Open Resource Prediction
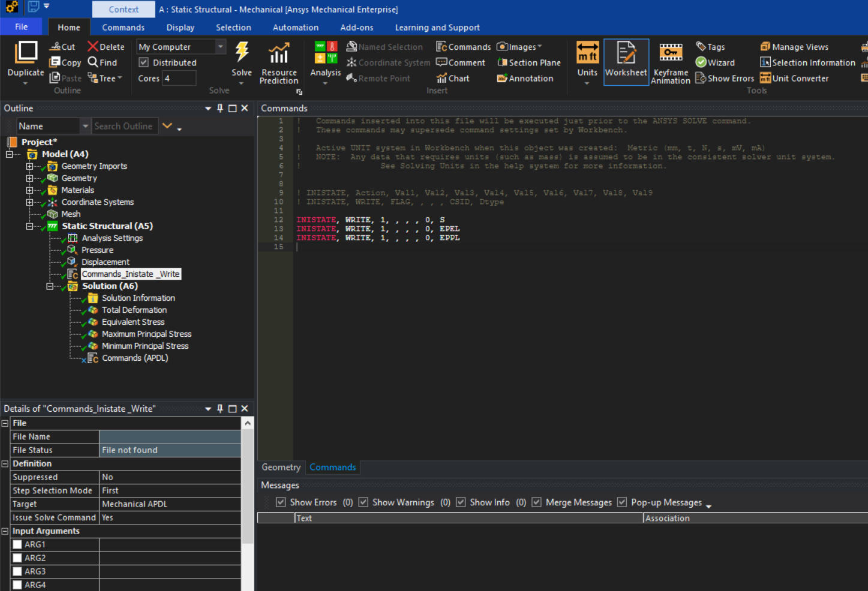Image resolution: width=868 pixels, height=591 pixels. coord(279,63)
